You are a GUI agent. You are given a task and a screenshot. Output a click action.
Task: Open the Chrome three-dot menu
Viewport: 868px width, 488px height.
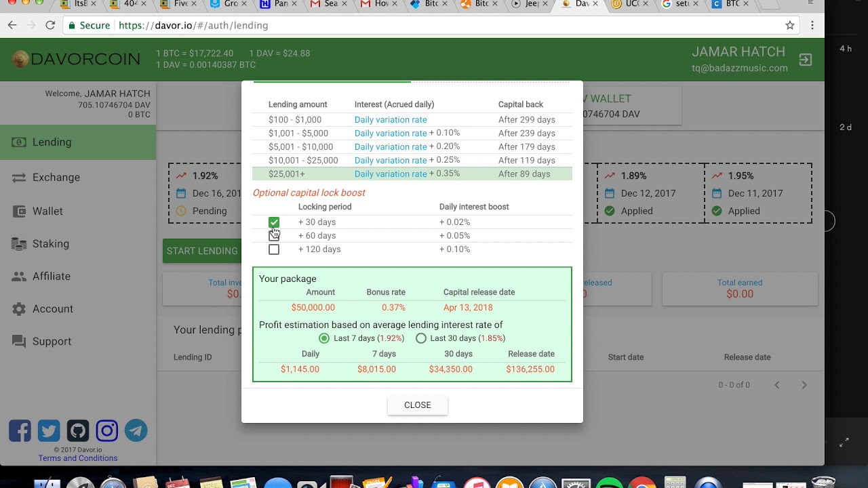coord(812,25)
